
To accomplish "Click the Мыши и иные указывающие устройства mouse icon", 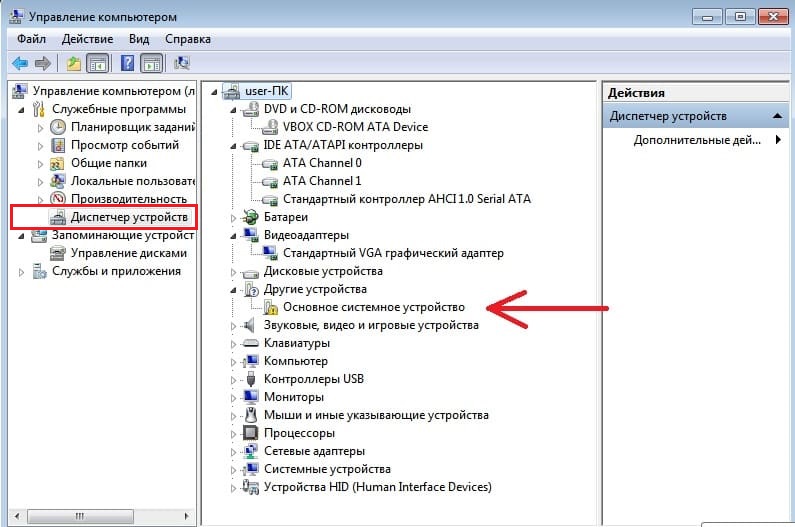I will 250,415.
